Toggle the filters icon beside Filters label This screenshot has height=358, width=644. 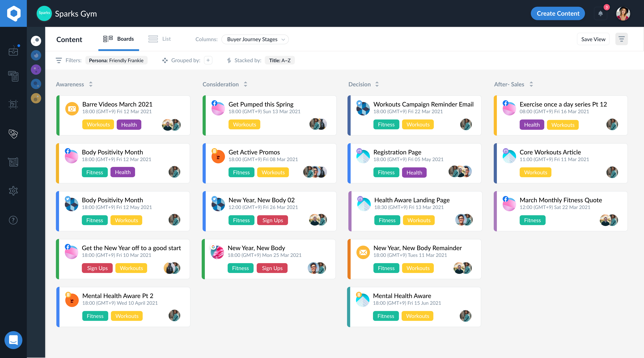click(x=58, y=60)
